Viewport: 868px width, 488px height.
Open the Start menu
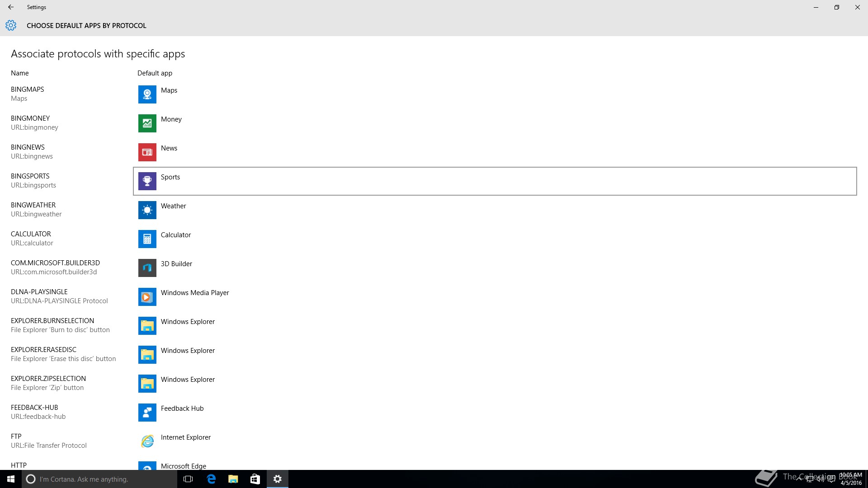(x=11, y=479)
